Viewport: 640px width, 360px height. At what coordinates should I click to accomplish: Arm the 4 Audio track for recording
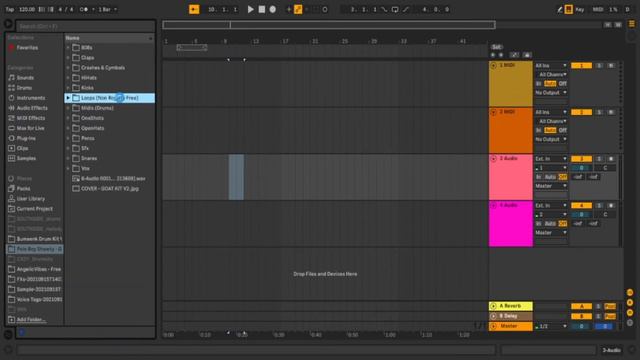pos(611,205)
